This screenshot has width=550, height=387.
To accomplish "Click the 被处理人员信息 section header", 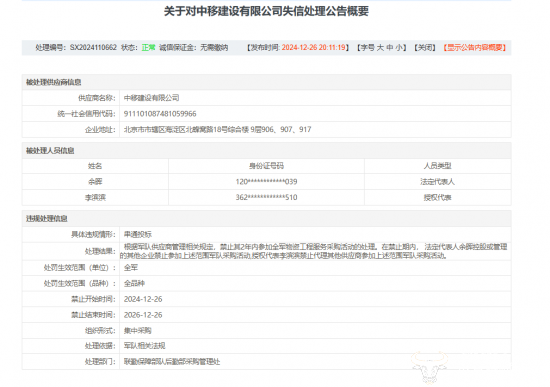I will (50, 151).
